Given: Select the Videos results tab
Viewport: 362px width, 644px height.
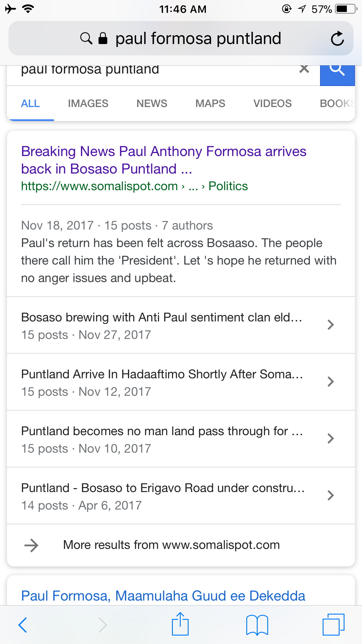Looking at the screenshot, I should point(272,104).
